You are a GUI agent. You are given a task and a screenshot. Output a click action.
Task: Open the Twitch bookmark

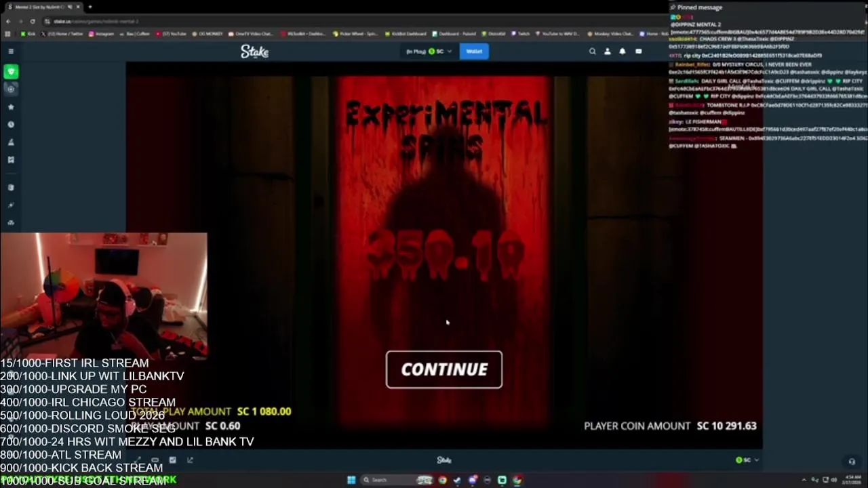point(520,33)
